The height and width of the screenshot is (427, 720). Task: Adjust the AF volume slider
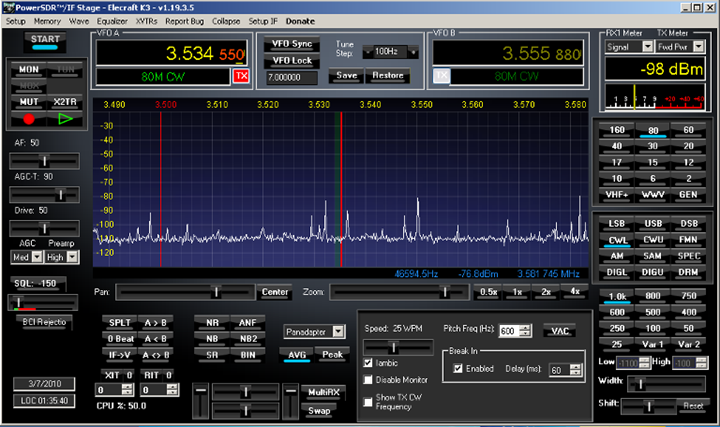point(44,161)
